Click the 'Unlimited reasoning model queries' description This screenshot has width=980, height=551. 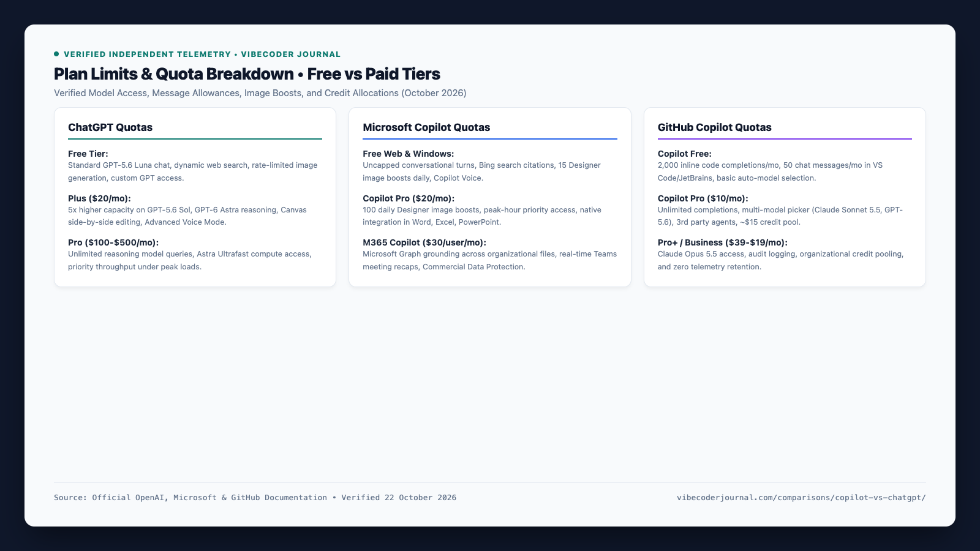pos(190,260)
